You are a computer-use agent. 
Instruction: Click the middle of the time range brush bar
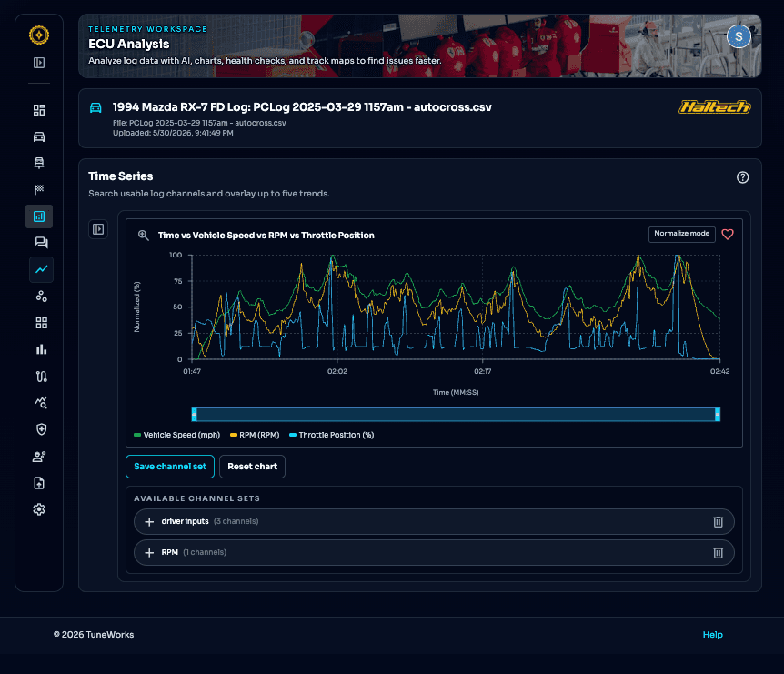click(456, 414)
